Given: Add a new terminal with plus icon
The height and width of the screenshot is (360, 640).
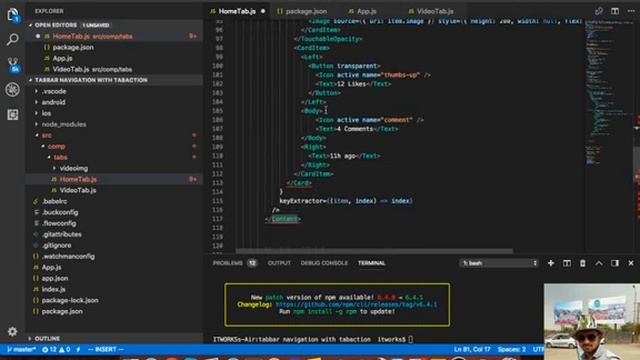Looking at the screenshot, I should [x=551, y=263].
